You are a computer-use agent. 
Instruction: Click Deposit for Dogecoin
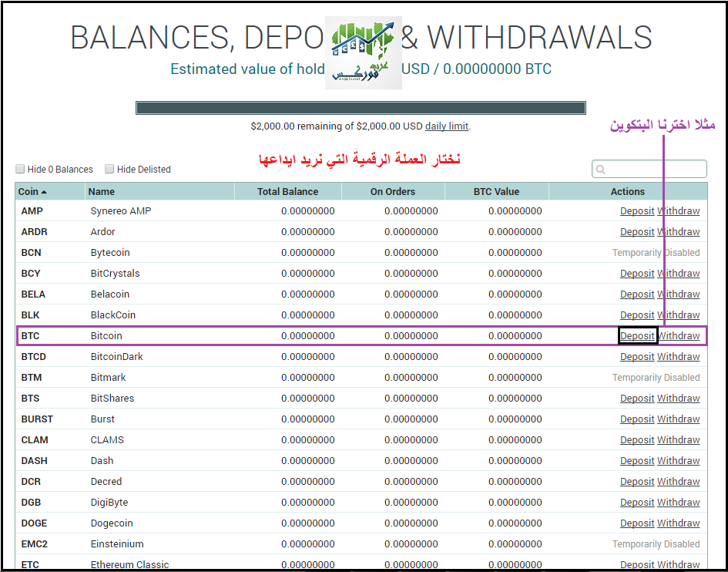tap(637, 523)
